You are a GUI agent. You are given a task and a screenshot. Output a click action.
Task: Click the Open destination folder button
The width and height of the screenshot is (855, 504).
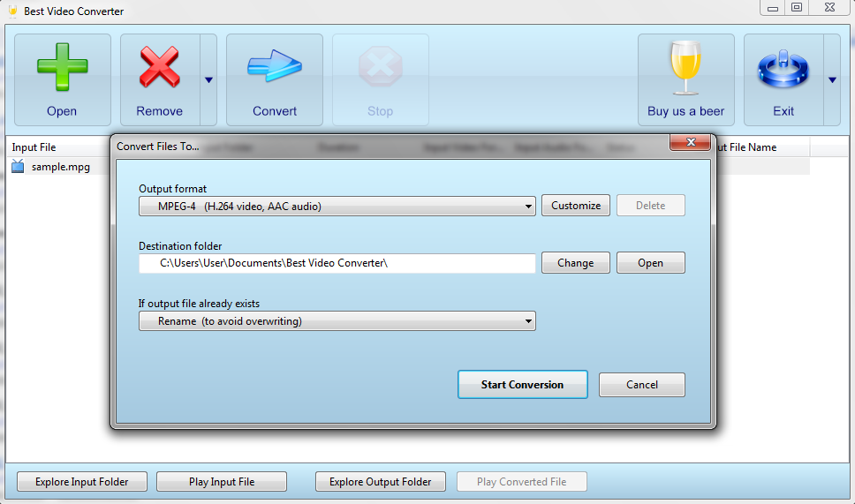click(650, 263)
